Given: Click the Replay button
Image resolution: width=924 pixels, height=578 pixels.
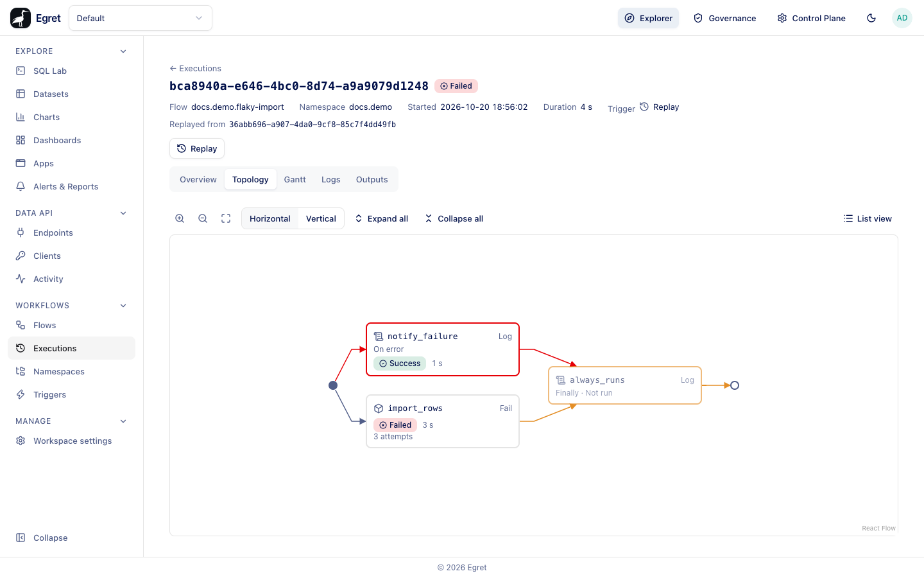Looking at the screenshot, I should (197, 148).
